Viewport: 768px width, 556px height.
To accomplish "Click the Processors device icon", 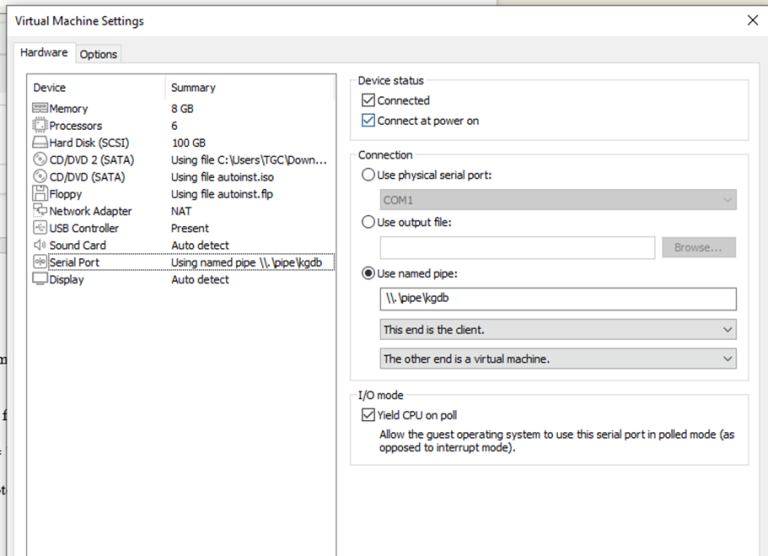I will (x=40, y=126).
